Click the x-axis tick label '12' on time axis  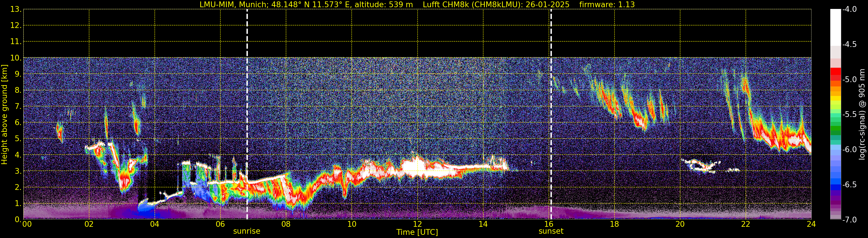(x=417, y=224)
